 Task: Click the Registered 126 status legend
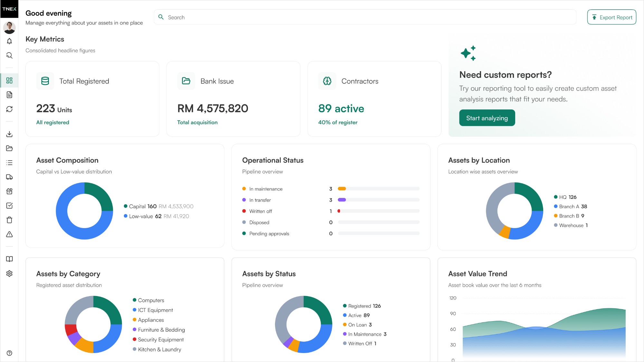click(x=362, y=306)
